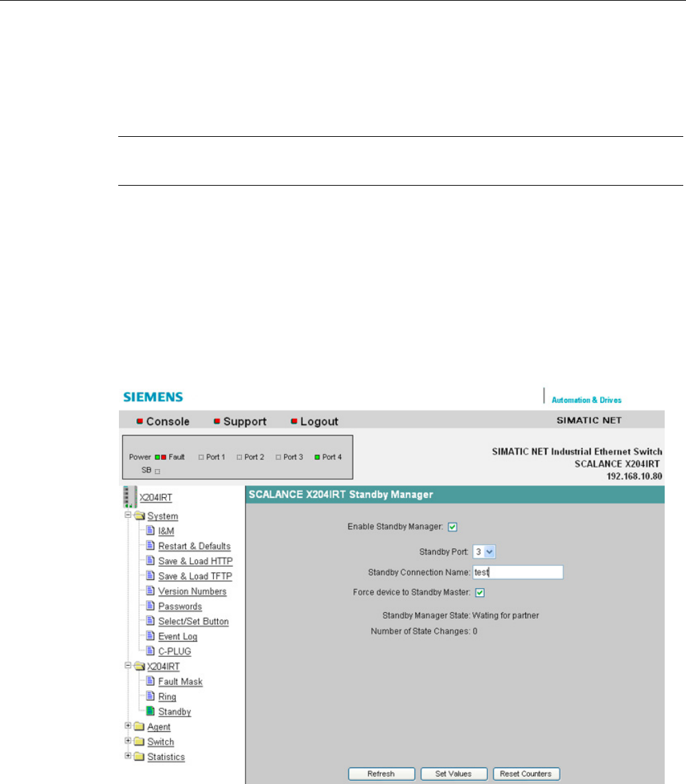The height and width of the screenshot is (784, 686).
Task: Open the Save & Load HTTP link
Action: point(195,561)
